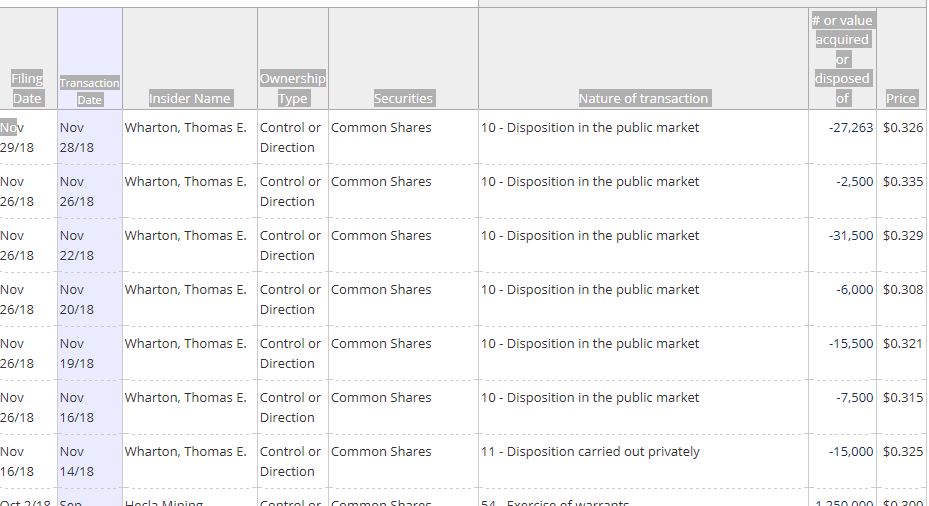
Task: Select the $0.308 price cell
Action: pos(902,290)
